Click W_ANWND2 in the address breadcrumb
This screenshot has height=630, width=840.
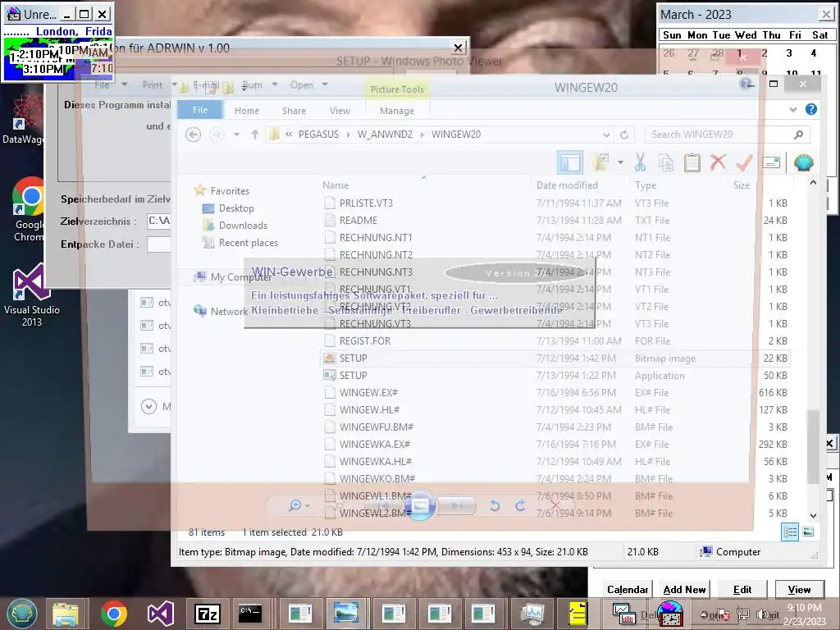(385, 135)
